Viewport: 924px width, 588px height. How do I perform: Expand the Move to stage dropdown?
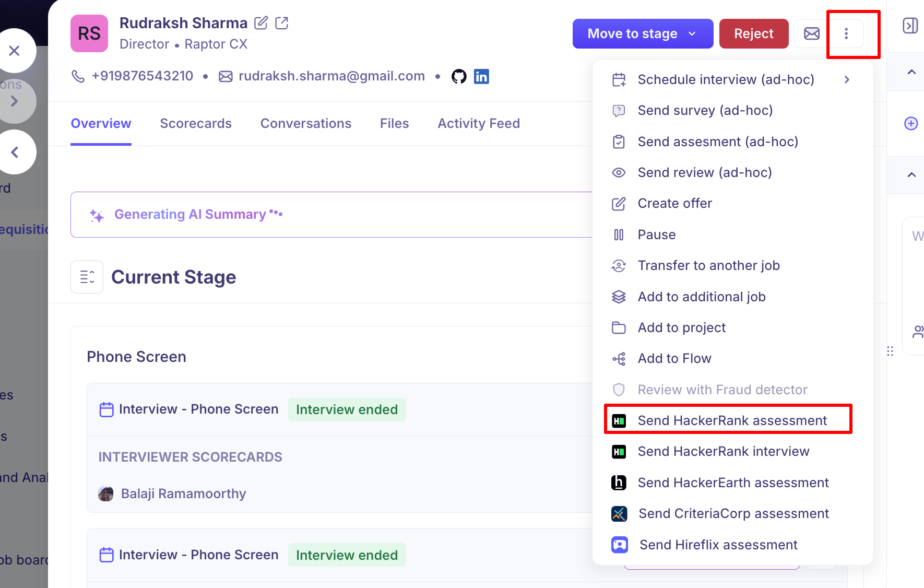[x=643, y=34]
